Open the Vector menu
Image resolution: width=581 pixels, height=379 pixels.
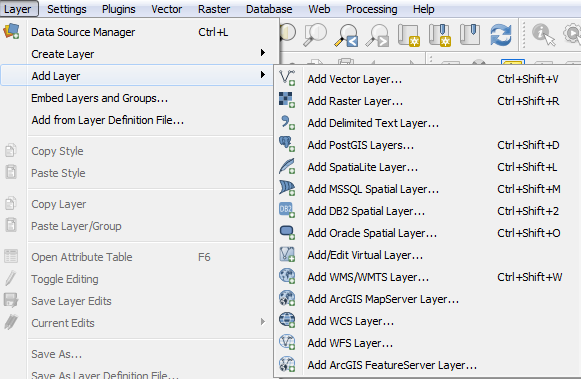click(x=166, y=9)
